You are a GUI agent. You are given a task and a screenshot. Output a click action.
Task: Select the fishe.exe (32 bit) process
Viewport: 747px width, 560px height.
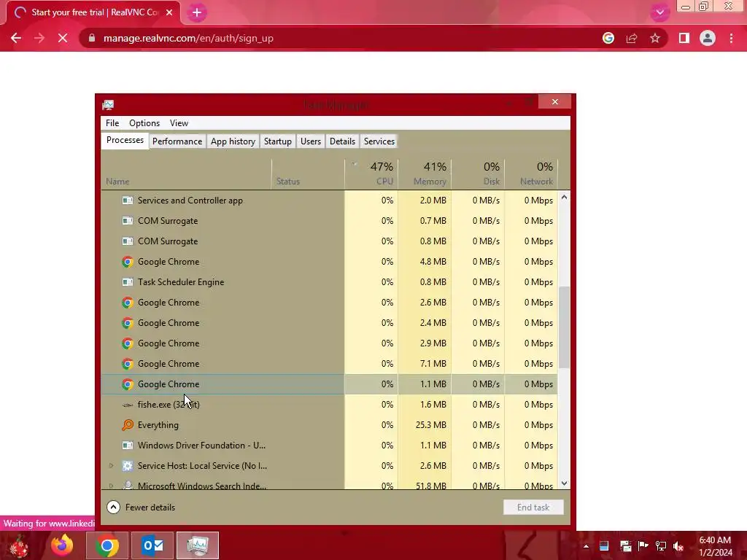[329, 405]
